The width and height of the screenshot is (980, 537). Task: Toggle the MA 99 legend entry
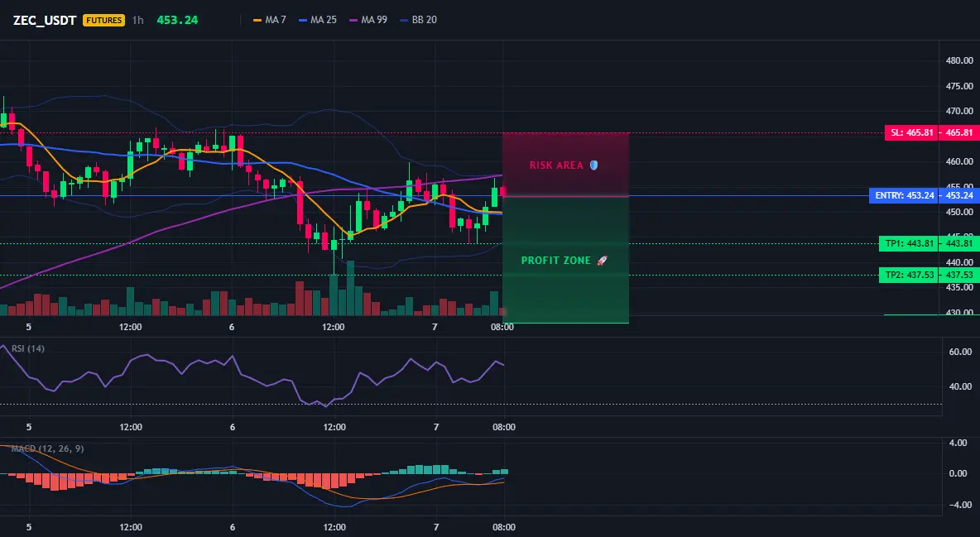coord(368,20)
